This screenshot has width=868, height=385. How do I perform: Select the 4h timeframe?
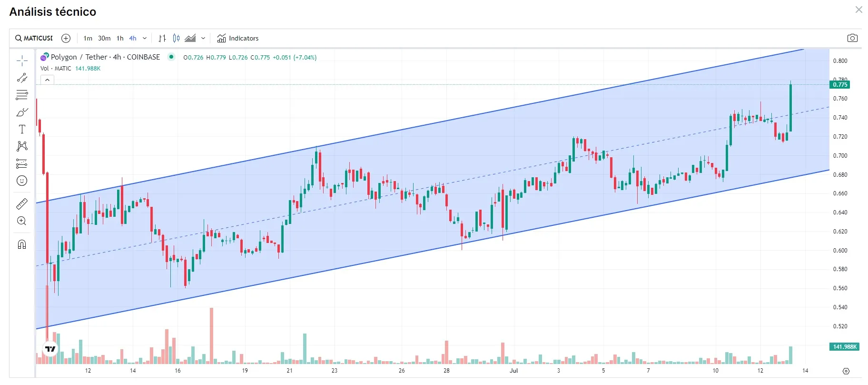pos(133,38)
